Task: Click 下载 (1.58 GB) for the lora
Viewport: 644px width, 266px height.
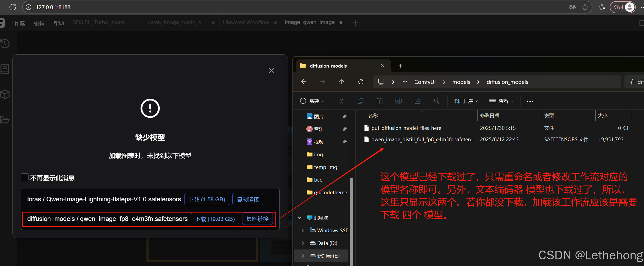Action: (x=207, y=199)
